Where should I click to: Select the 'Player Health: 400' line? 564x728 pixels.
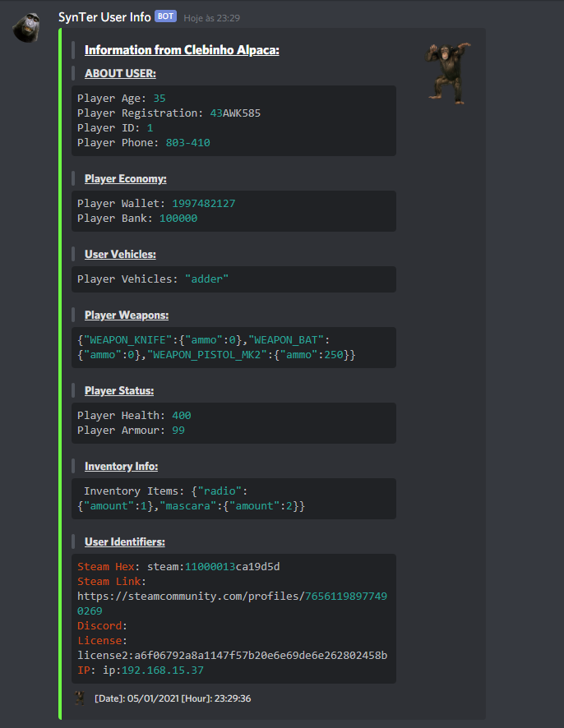(x=134, y=416)
